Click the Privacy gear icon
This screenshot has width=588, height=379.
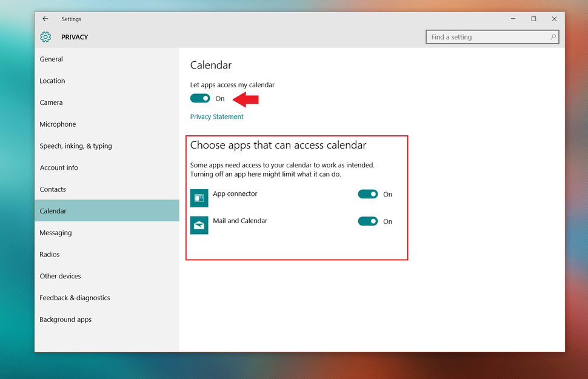(x=45, y=37)
